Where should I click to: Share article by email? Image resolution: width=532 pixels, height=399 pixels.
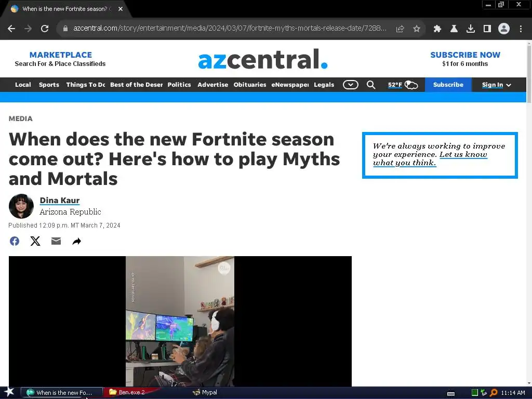56,241
